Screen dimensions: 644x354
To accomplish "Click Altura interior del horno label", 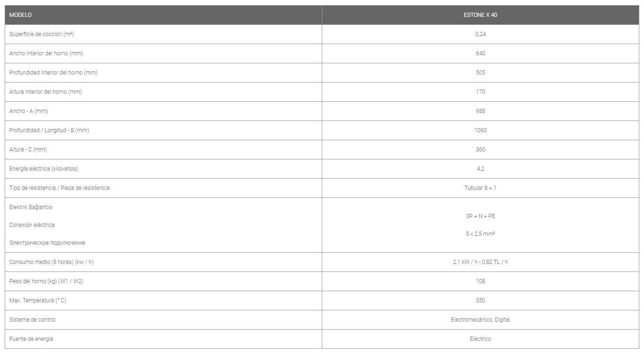I will (45, 92).
